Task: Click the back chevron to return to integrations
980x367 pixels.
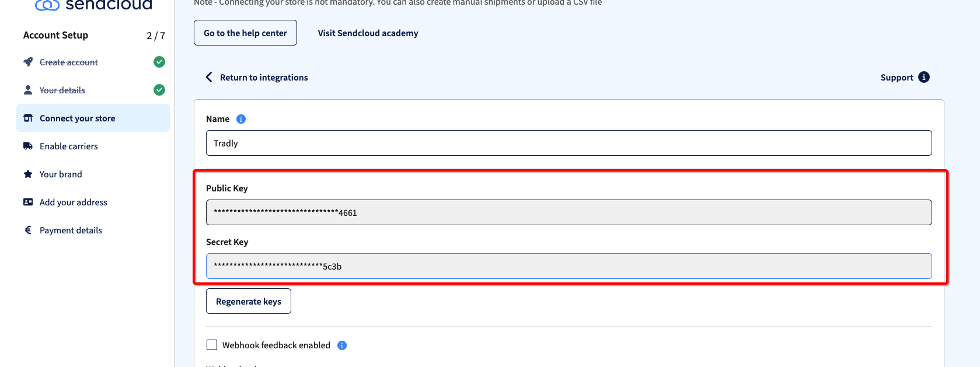Action: [x=209, y=78]
